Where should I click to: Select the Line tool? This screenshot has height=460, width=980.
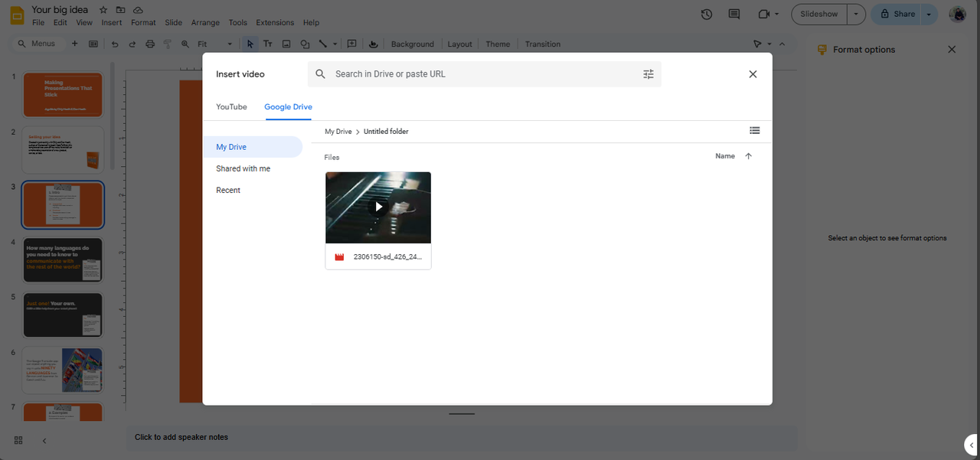322,44
